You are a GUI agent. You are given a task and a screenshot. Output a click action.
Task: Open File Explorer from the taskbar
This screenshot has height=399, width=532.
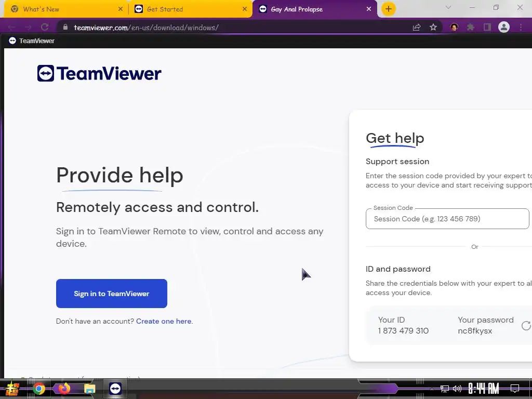89,389
